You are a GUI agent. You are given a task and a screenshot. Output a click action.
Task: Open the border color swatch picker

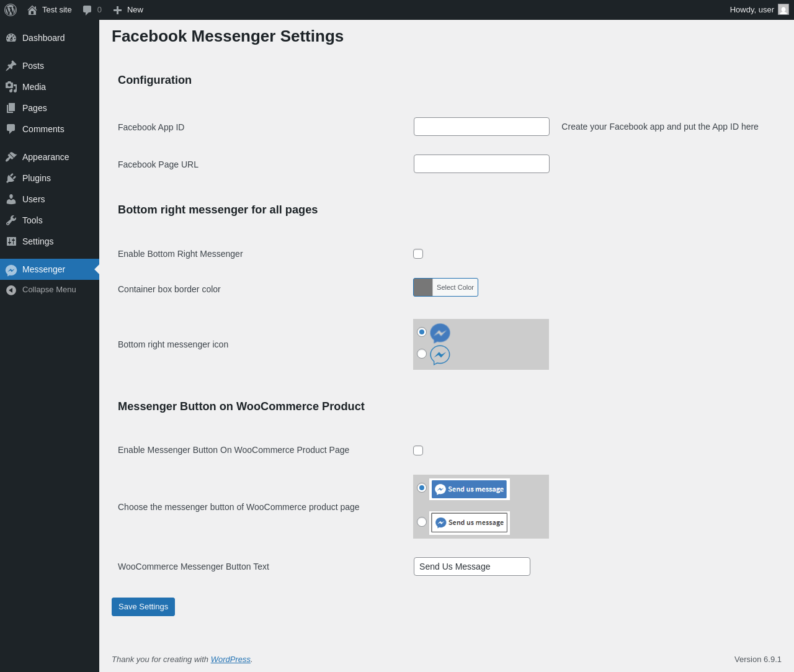[x=423, y=287]
